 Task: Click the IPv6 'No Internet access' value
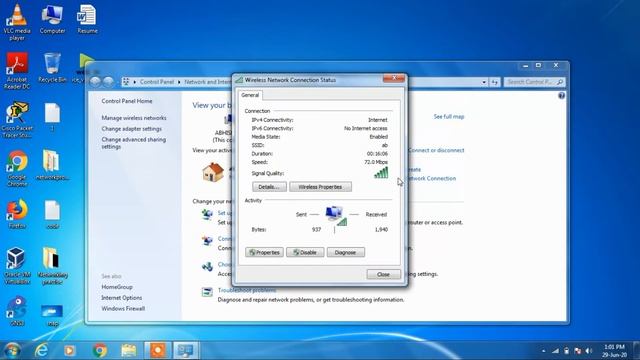point(366,128)
